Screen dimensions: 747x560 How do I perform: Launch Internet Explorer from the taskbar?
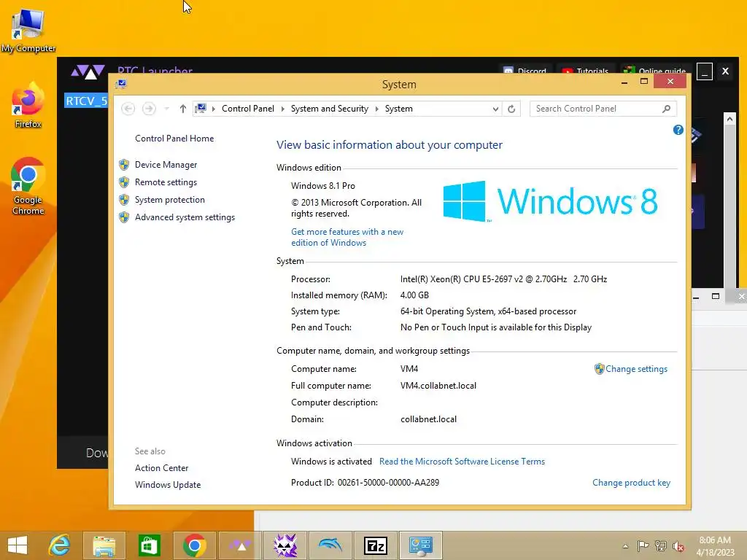pos(60,545)
